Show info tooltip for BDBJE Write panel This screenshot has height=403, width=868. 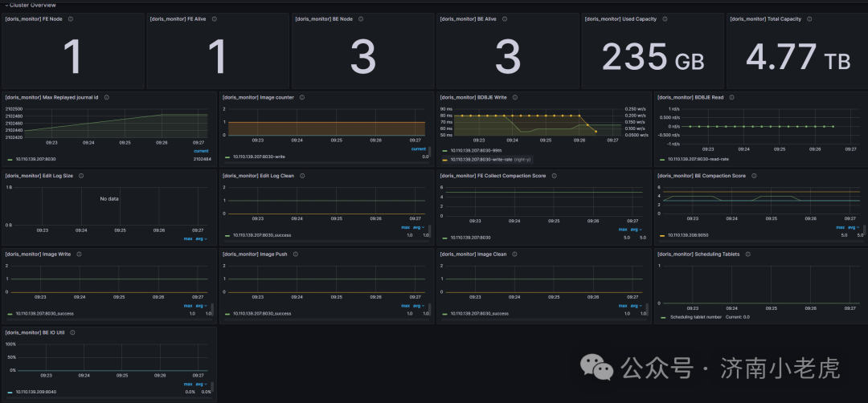514,97
